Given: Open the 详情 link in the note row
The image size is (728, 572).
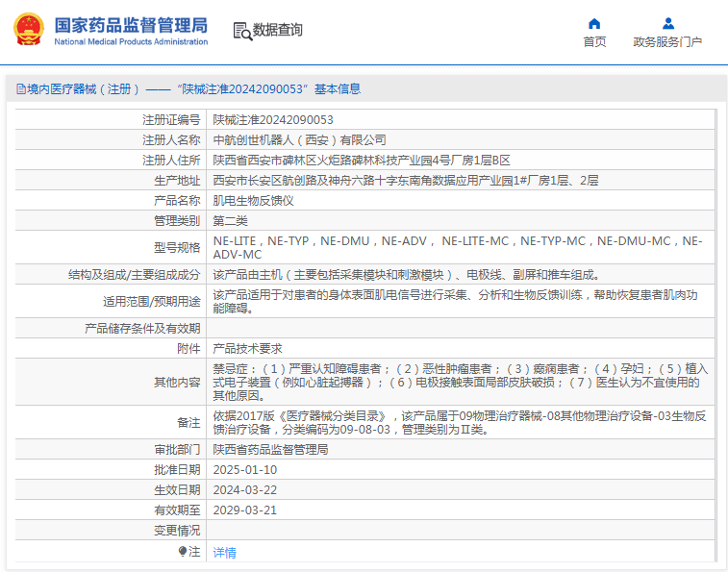Looking at the screenshot, I should pyautogui.click(x=224, y=553).
